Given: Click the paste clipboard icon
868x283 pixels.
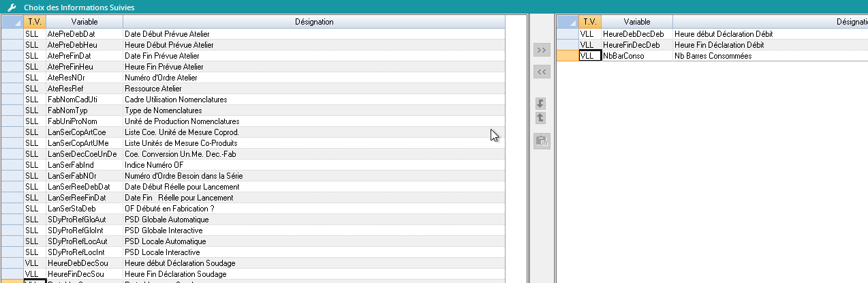Looking at the screenshot, I should (x=542, y=141).
